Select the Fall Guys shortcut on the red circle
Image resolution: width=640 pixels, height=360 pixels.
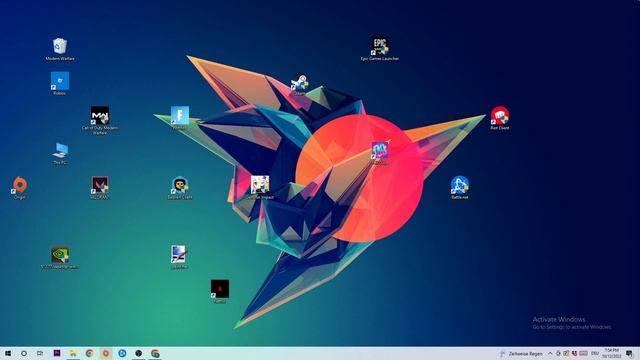tap(380, 153)
